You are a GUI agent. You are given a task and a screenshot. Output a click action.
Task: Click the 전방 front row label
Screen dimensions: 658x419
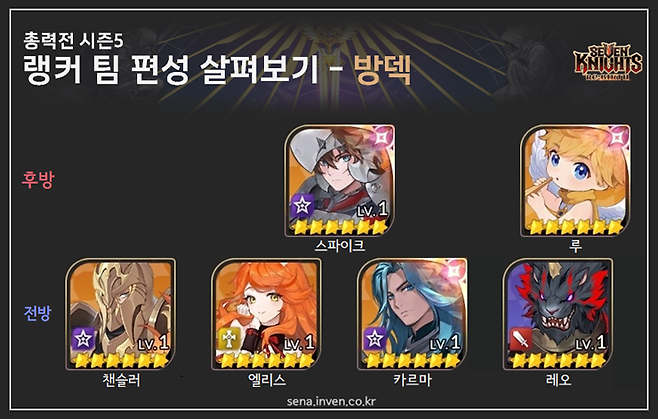point(38,313)
